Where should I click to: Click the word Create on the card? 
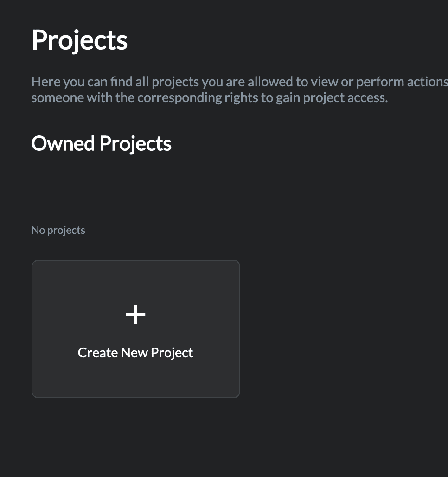98,353
